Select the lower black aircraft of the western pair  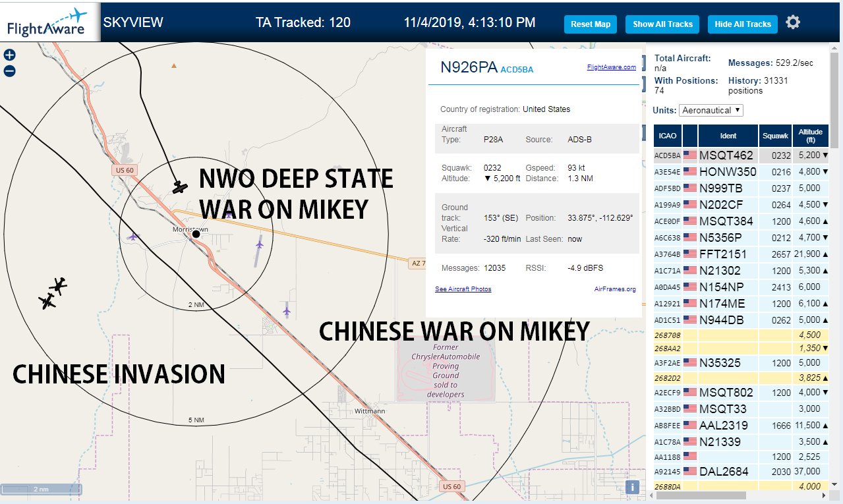tap(47, 302)
